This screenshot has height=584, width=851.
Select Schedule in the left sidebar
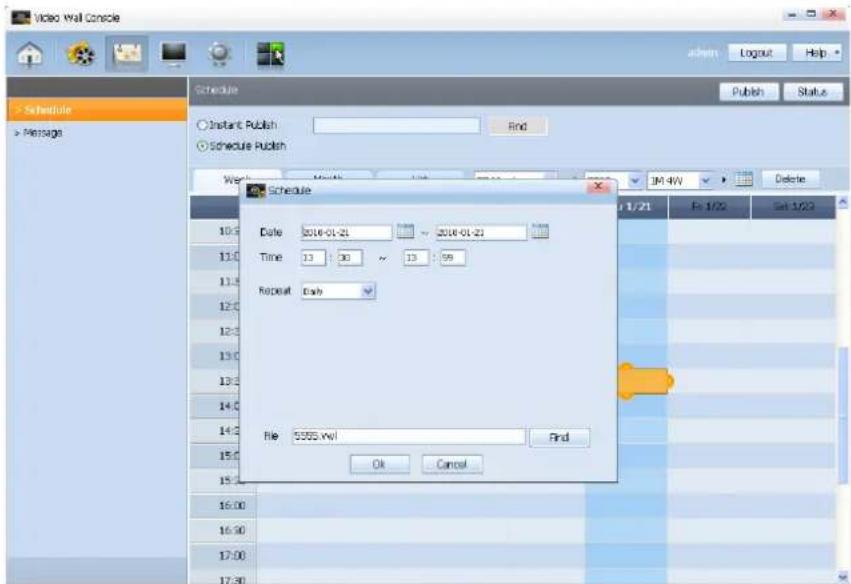click(x=97, y=110)
